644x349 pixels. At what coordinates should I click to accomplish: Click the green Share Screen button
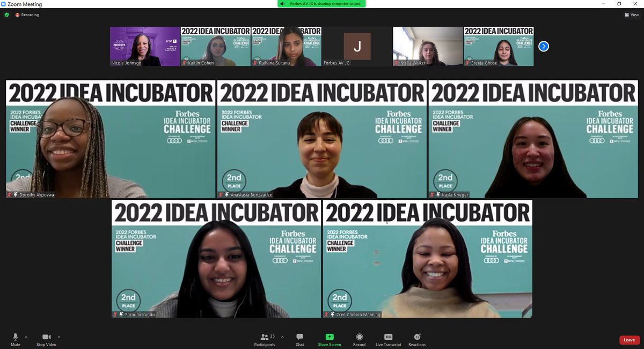click(330, 339)
